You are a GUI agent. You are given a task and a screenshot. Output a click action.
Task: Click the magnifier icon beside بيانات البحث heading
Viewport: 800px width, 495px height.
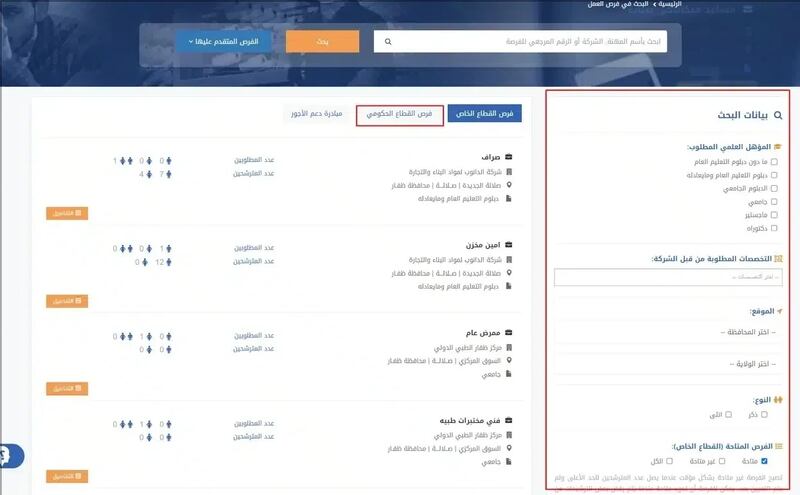click(778, 115)
